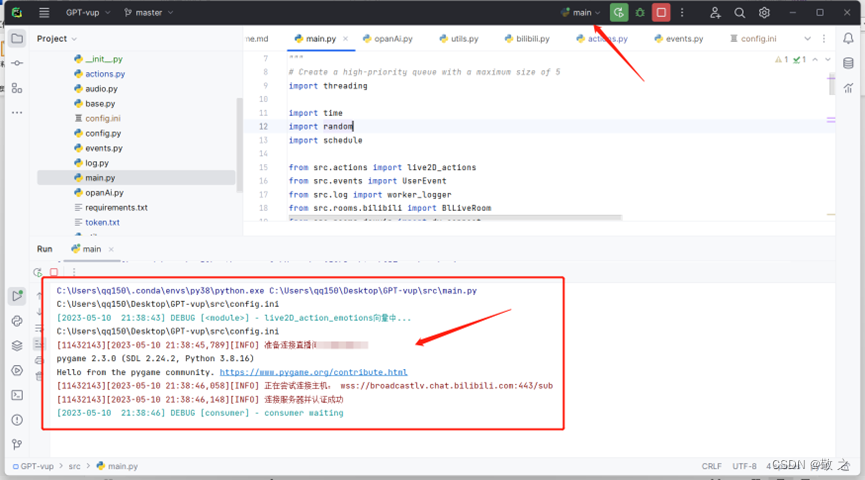The image size is (865, 480).
Task: Open Git version control tool window
Action: click(17, 444)
